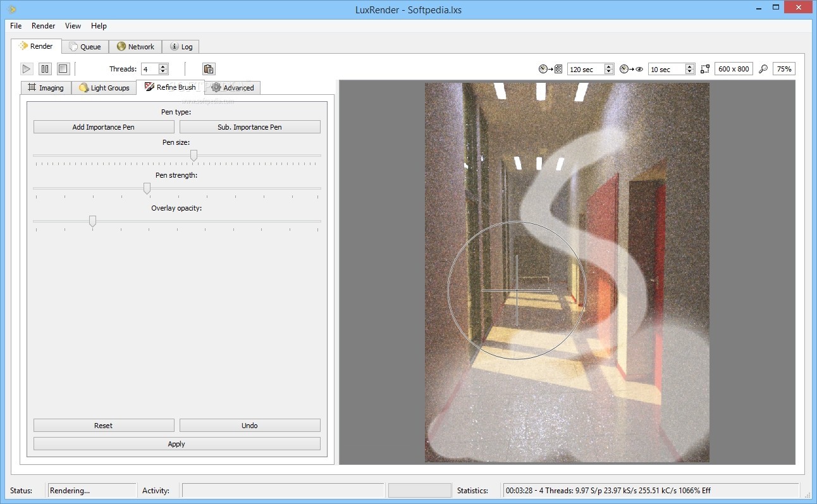Stop the render with the square icon
817x504 pixels.
[x=63, y=69]
